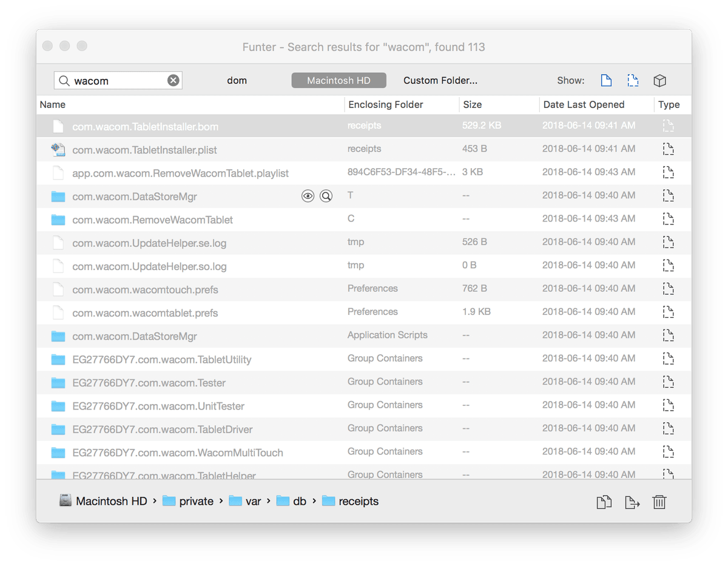The width and height of the screenshot is (728, 566).
Task: Choose Custom Folder... scope
Action: click(x=440, y=81)
